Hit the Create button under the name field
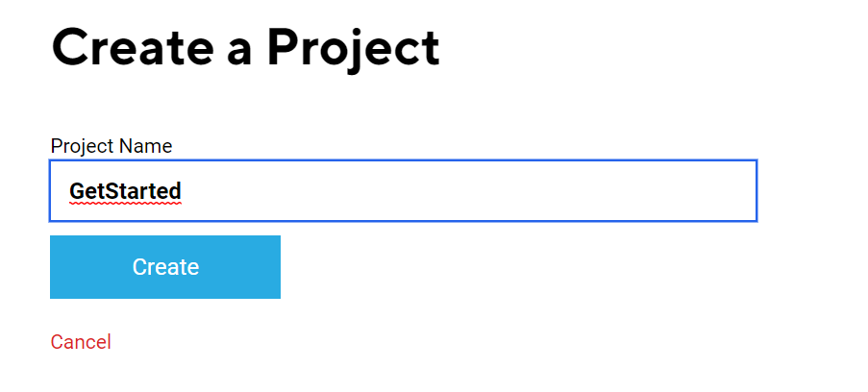 (165, 267)
